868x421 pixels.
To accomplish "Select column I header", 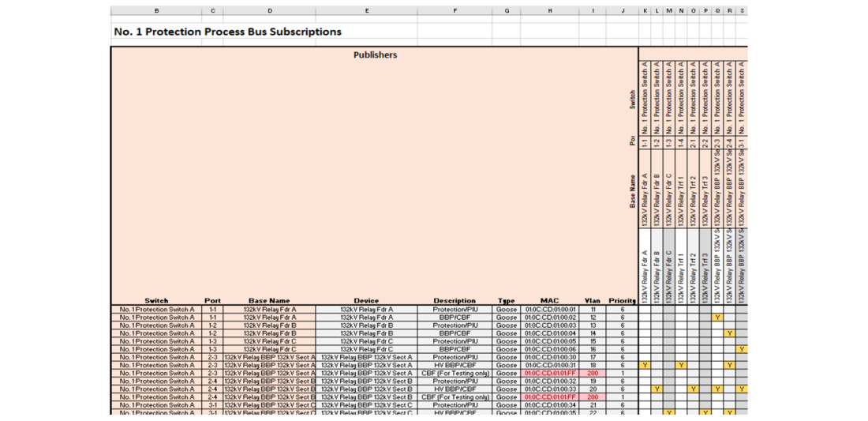I will [x=593, y=10].
